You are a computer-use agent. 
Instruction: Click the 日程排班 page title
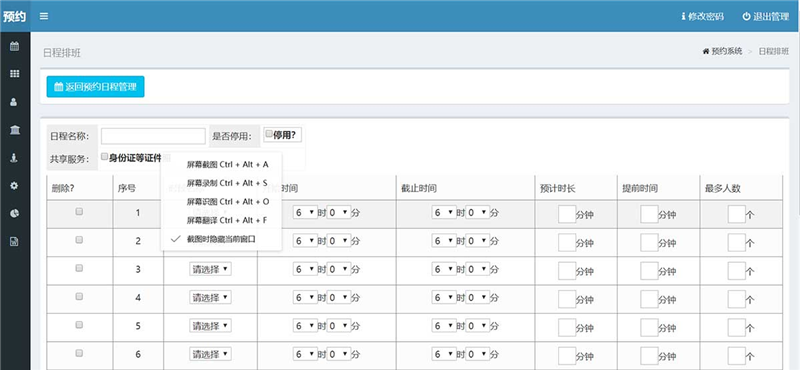point(62,53)
